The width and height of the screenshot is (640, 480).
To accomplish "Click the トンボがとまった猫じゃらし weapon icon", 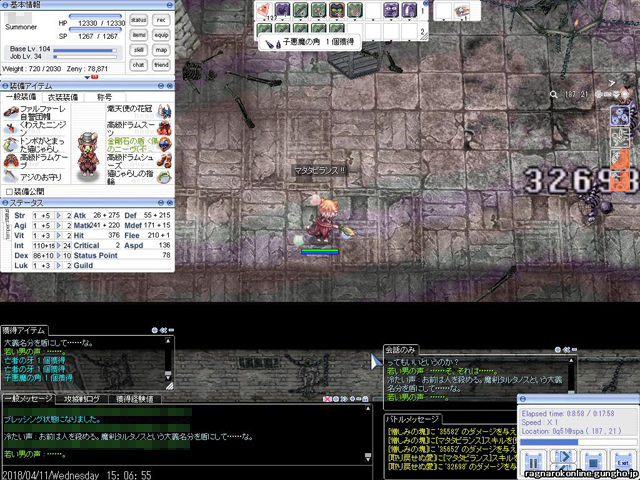I will click(11, 144).
